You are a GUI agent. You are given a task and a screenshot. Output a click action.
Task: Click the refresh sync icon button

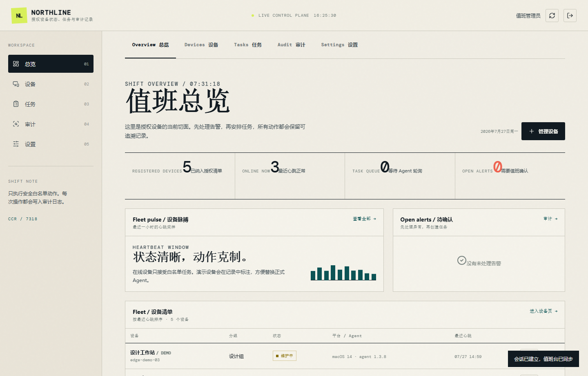click(552, 16)
